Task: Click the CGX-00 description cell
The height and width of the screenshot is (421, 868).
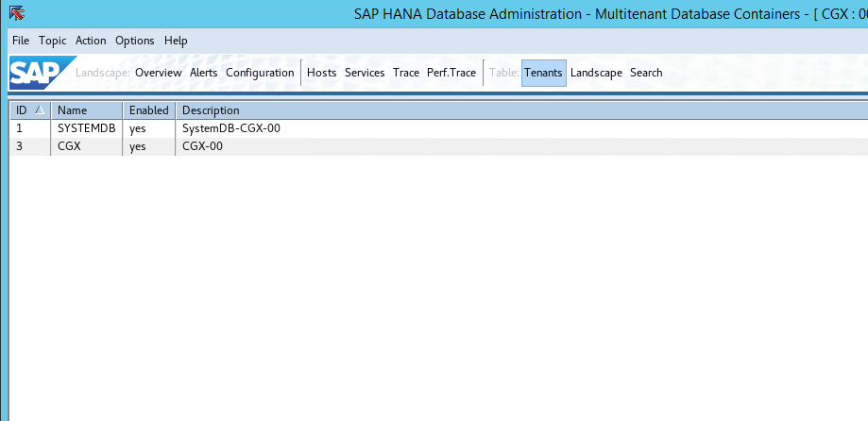Action: pos(521,146)
